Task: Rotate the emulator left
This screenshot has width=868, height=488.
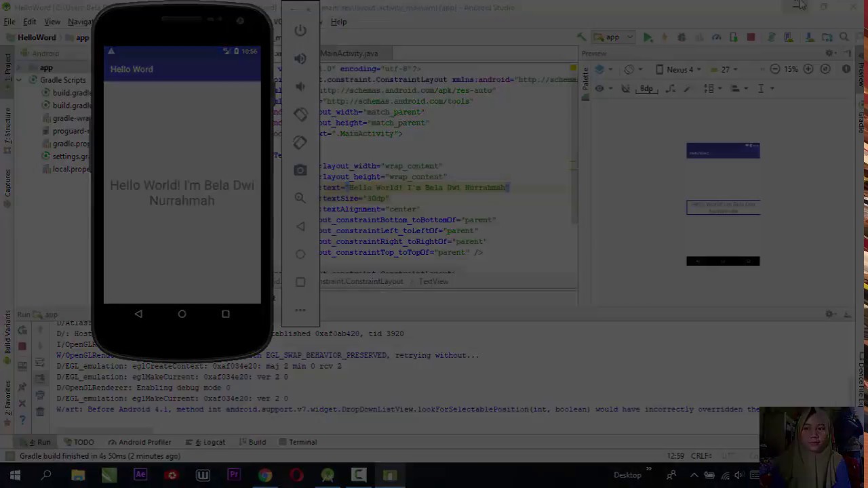Action: (300, 115)
